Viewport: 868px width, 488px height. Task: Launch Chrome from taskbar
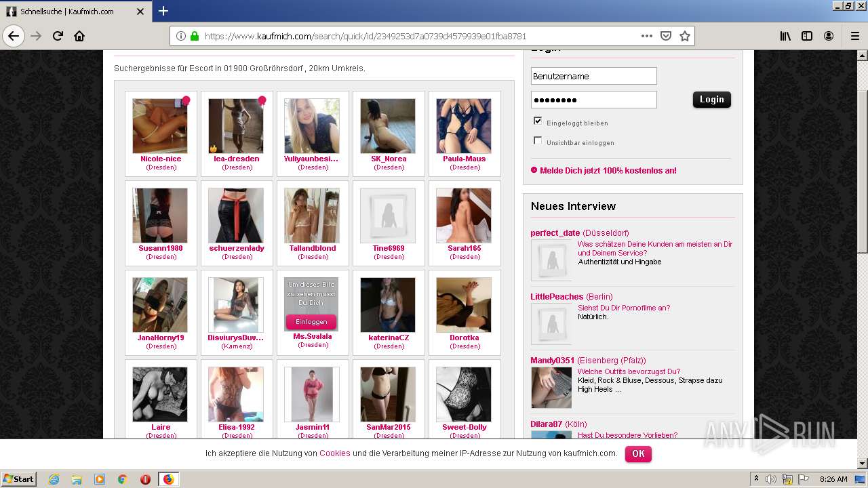(122, 479)
